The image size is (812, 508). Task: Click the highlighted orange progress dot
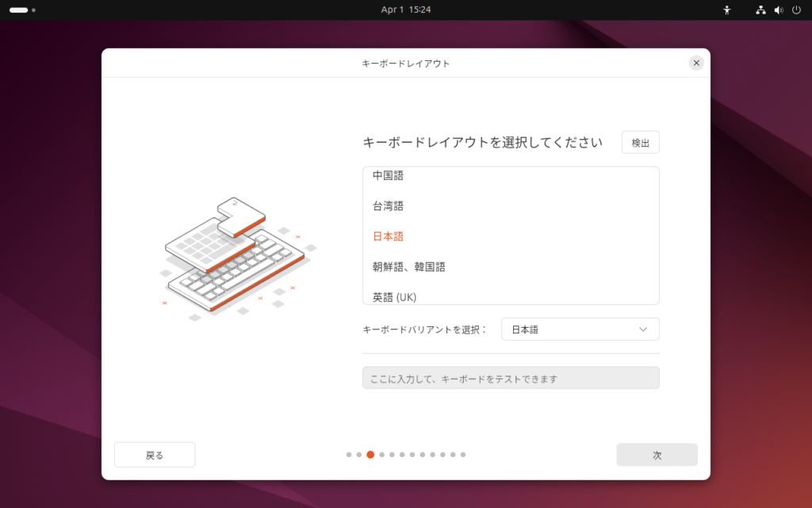click(x=370, y=455)
